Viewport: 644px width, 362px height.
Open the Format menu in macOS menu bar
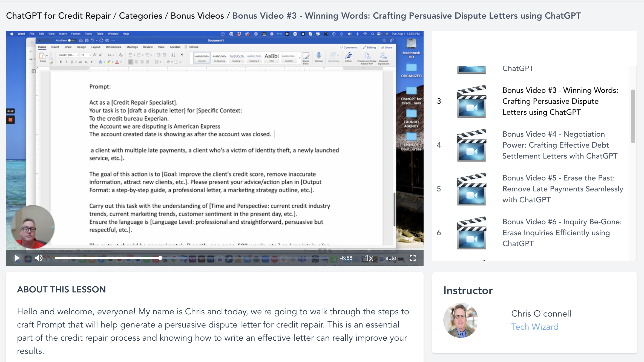click(x=76, y=34)
